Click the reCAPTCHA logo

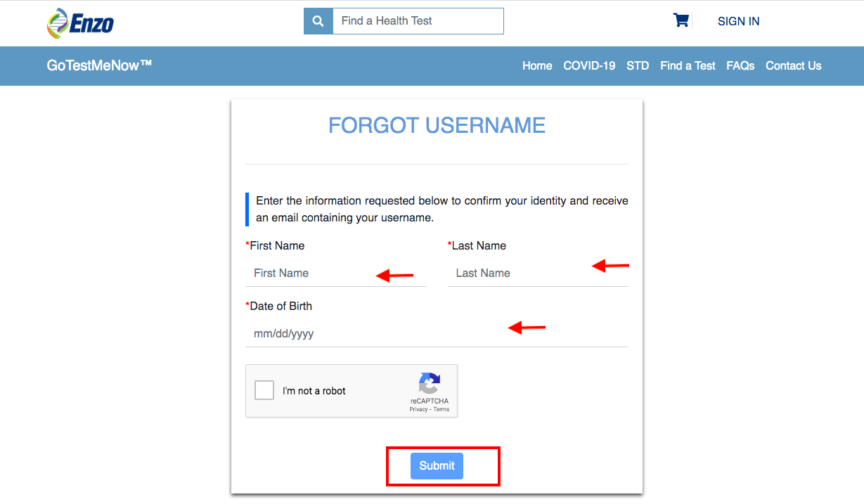click(x=430, y=384)
